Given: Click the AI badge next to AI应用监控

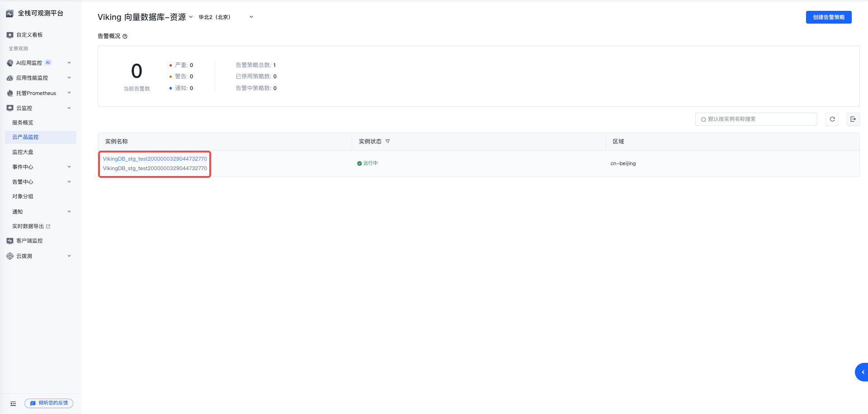Looking at the screenshot, I should click(48, 62).
